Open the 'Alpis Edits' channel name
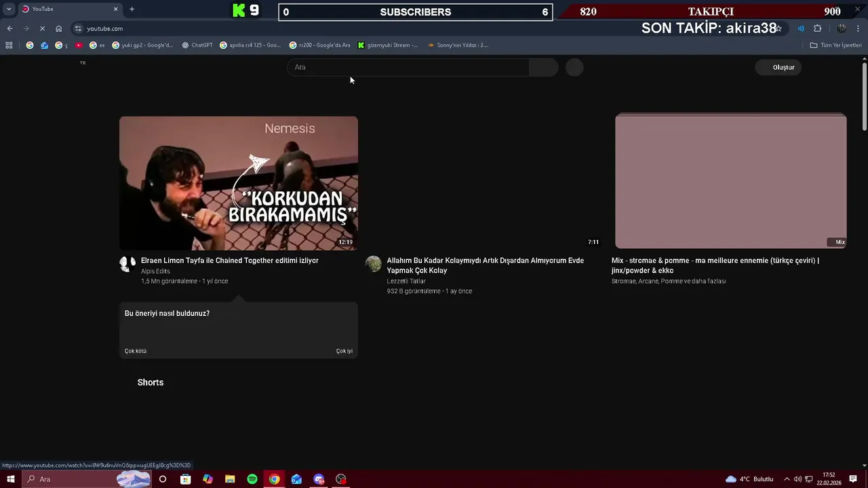 [x=155, y=271]
